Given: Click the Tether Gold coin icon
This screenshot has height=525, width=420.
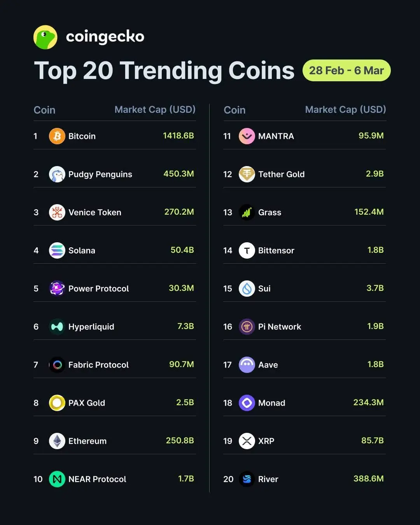Looking at the screenshot, I should click(x=247, y=174).
